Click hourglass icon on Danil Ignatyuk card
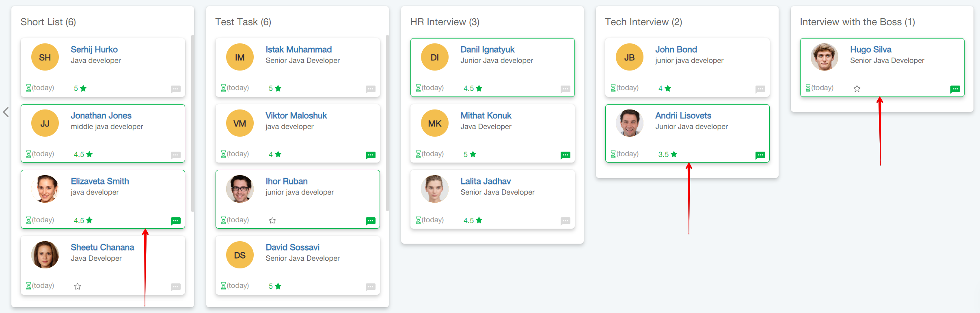This screenshot has height=313, width=980. pyautogui.click(x=418, y=88)
